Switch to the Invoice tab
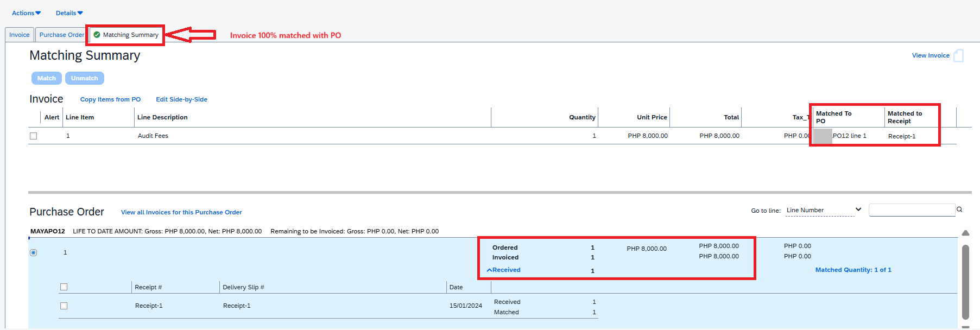This screenshot has width=980, height=330. coord(20,35)
